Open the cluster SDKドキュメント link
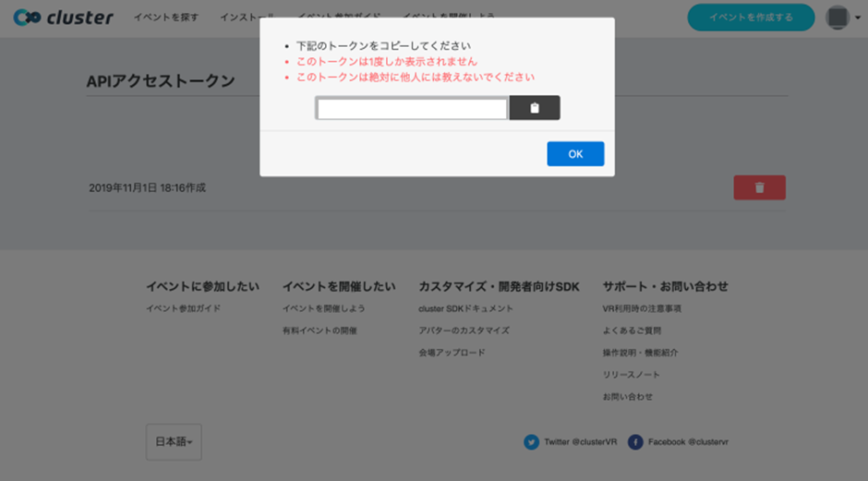868x481 pixels. tap(465, 308)
